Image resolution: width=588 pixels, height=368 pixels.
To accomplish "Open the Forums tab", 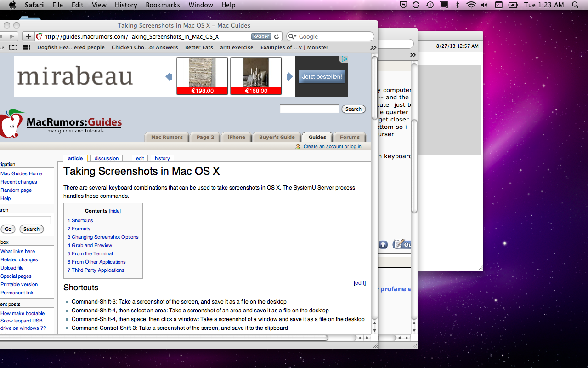I will pyautogui.click(x=350, y=137).
